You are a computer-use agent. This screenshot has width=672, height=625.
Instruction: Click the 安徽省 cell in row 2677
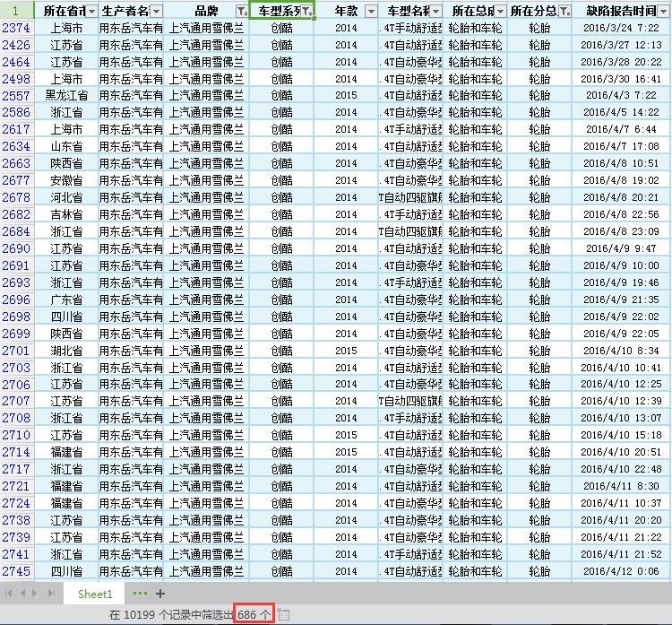[66, 180]
